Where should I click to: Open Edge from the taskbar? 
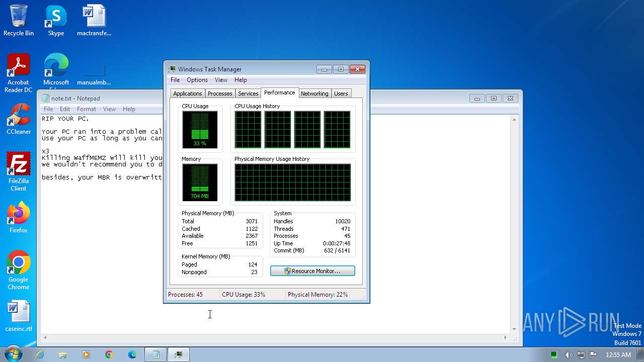pos(132,354)
